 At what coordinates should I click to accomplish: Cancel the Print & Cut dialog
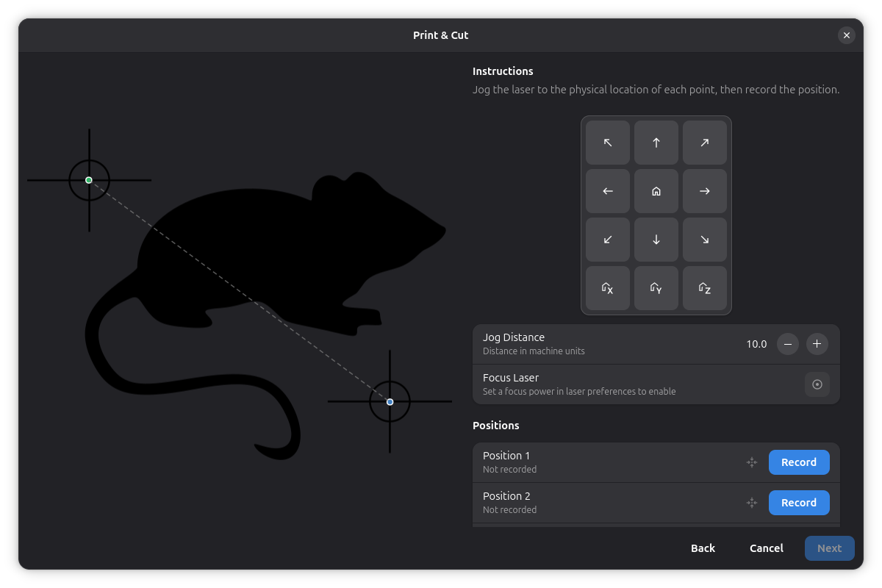tap(766, 548)
